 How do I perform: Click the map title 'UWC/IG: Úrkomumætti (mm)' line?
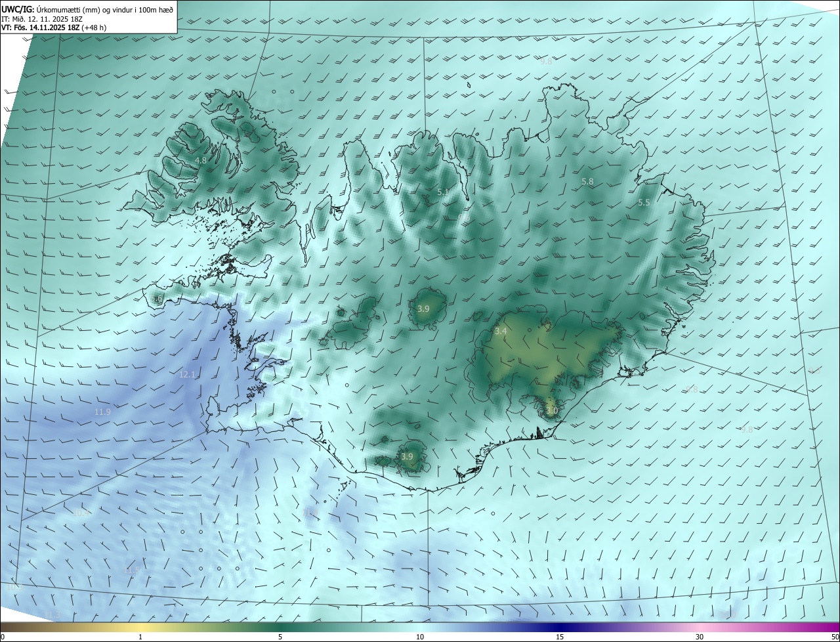(87, 9)
